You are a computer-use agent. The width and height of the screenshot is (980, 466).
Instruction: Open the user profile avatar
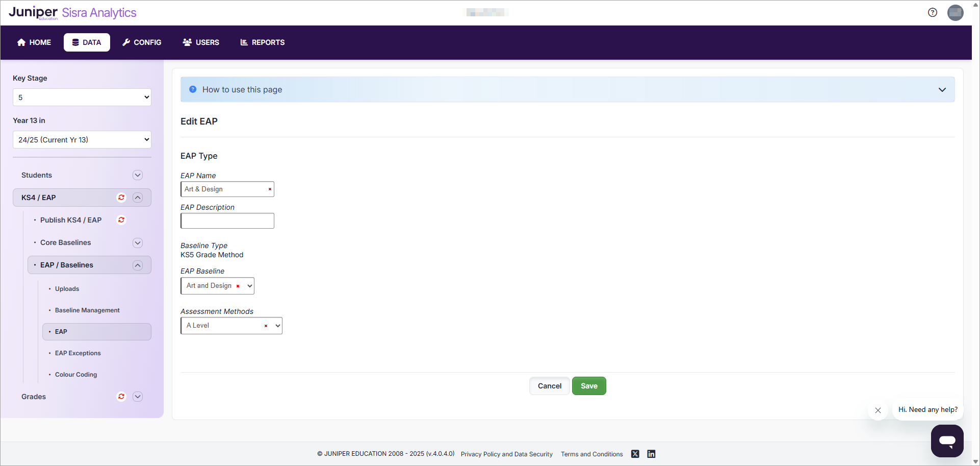pyautogui.click(x=955, y=13)
